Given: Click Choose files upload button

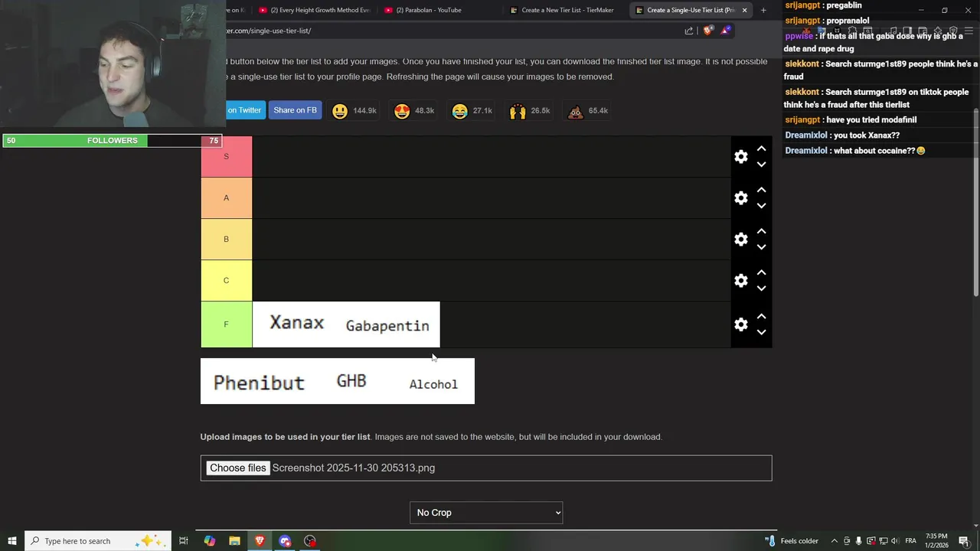Looking at the screenshot, I should pos(238,468).
